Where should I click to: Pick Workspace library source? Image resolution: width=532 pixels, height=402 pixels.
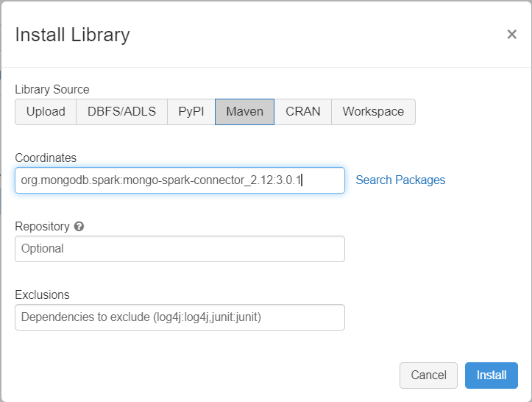(x=373, y=112)
